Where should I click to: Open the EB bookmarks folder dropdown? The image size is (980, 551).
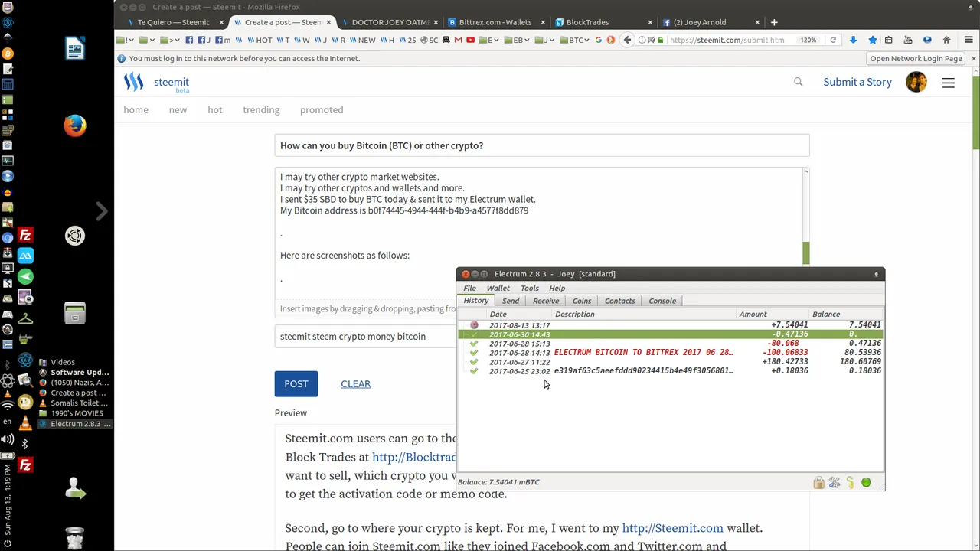(518, 40)
